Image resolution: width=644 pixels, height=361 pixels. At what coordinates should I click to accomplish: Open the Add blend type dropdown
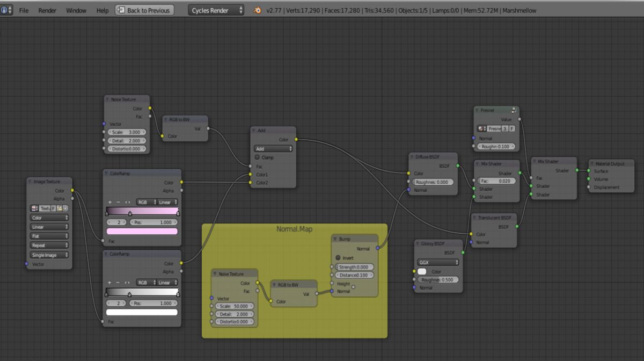click(x=273, y=149)
